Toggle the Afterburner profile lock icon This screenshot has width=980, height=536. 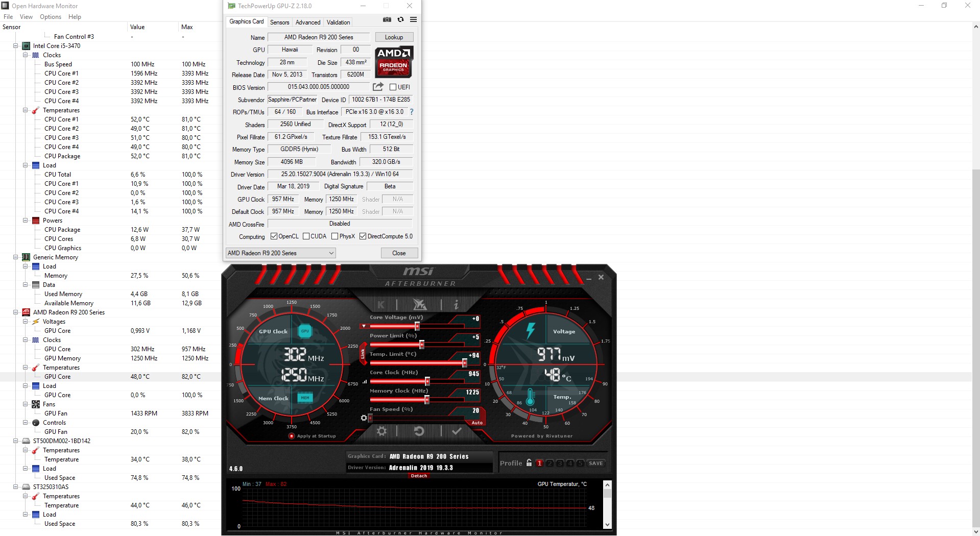click(x=529, y=463)
